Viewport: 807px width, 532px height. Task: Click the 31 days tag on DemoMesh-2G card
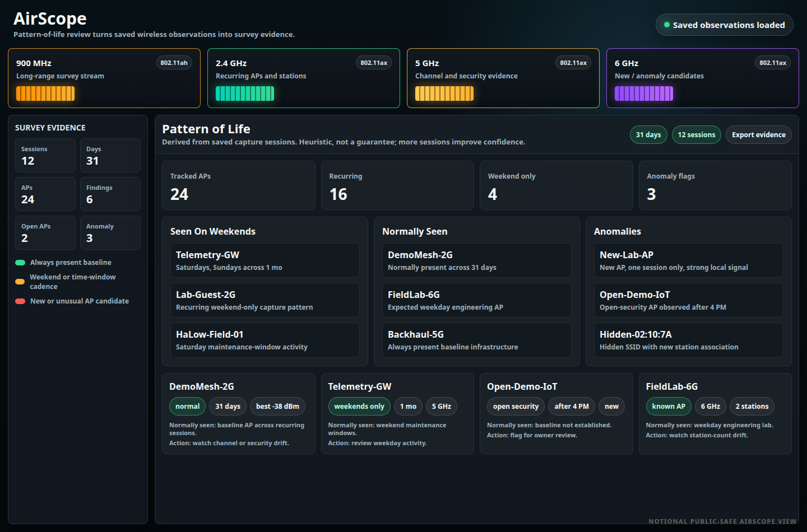pyautogui.click(x=228, y=407)
